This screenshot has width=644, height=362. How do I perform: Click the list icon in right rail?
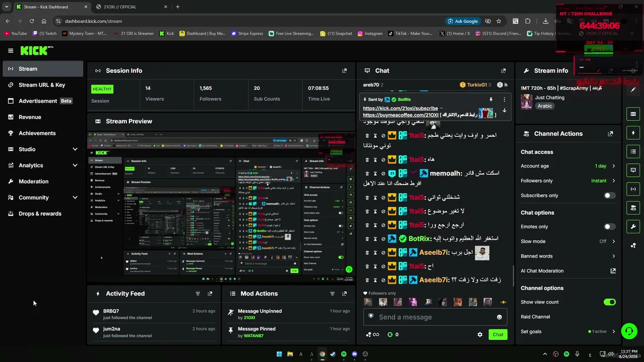(633, 151)
